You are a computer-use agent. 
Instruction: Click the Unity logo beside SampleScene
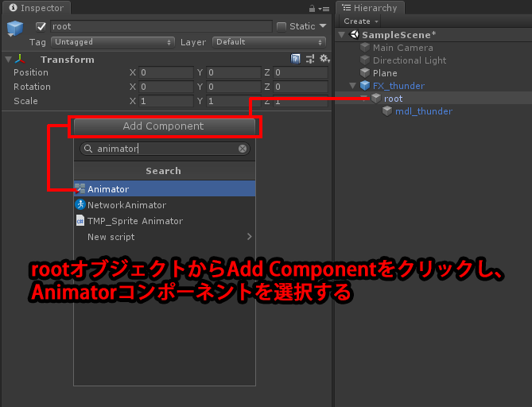(x=354, y=34)
